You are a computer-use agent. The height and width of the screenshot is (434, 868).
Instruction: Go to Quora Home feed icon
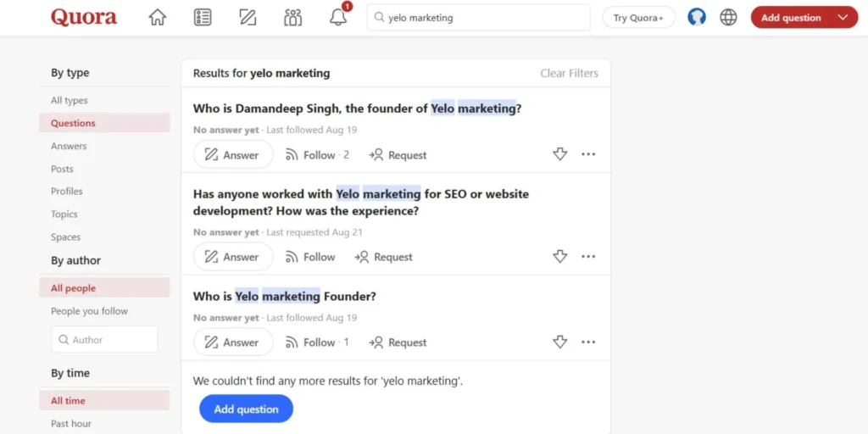coord(158,18)
